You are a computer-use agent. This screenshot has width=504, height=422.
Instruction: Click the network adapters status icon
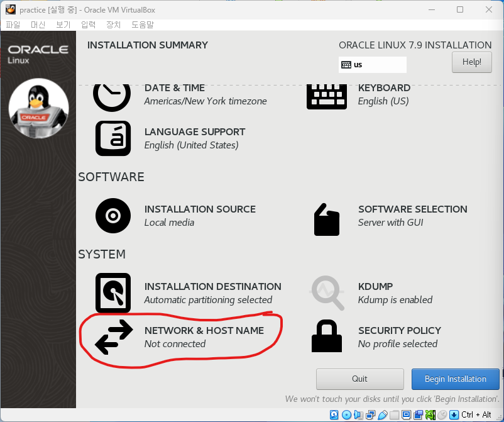coord(370,414)
